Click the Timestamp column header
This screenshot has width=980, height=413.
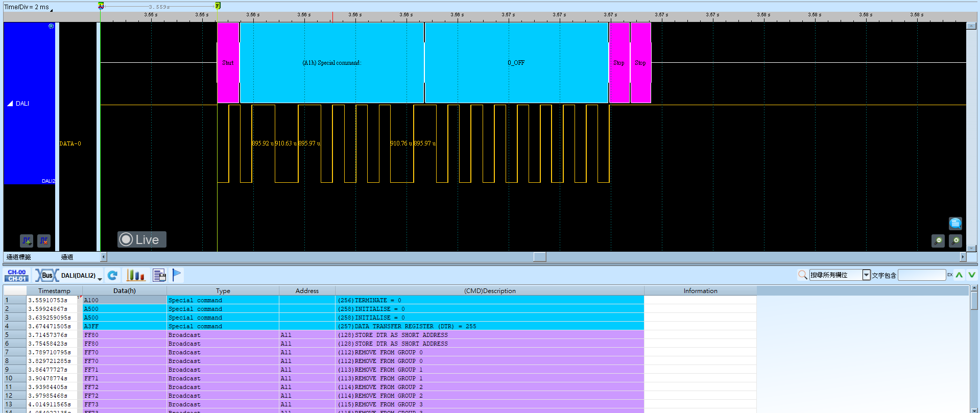tap(54, 290)
